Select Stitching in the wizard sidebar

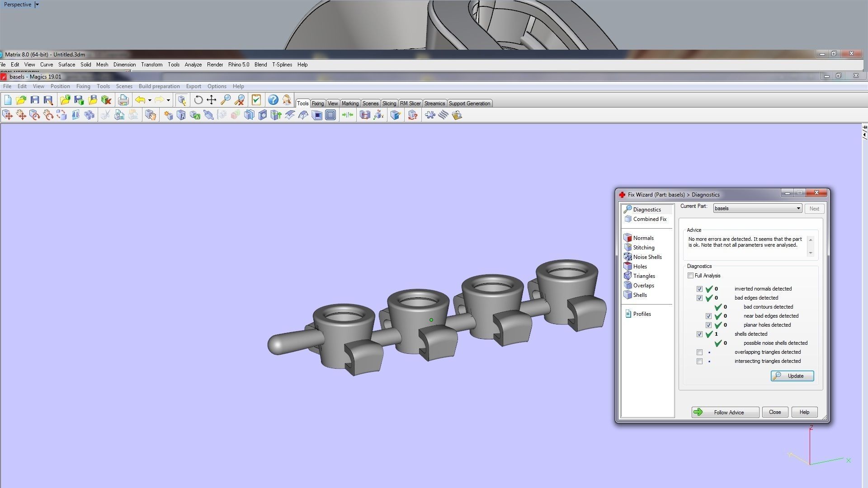639,248
